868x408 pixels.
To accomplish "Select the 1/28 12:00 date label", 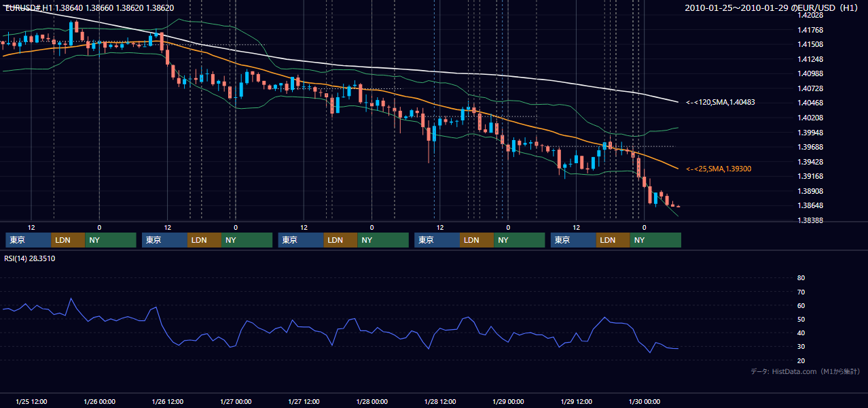I will pyautogui.click(x=439, y=402).
